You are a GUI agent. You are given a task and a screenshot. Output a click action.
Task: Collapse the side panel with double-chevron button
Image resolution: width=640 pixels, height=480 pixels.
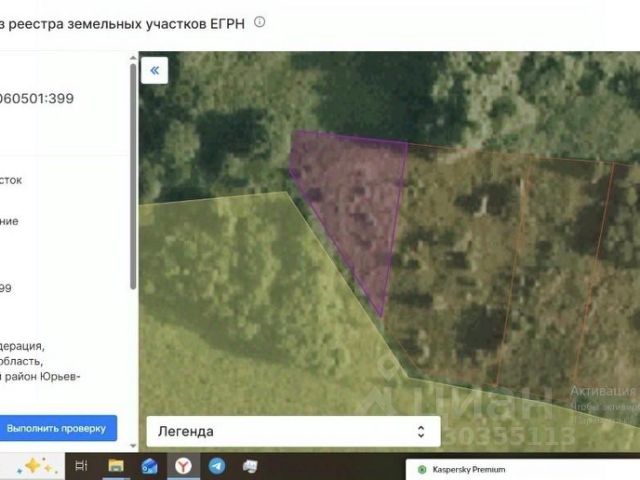(x=154, y=70)
